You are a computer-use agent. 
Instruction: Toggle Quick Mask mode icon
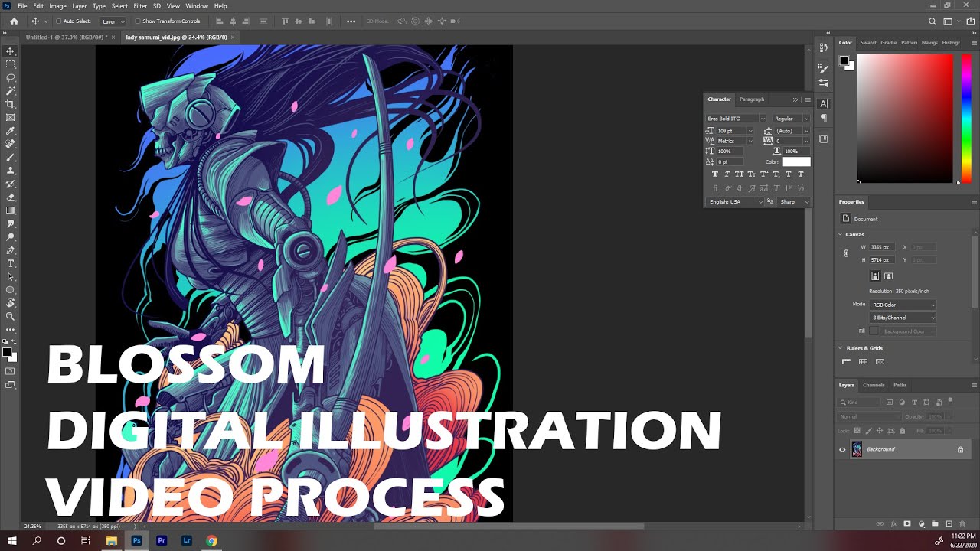point(10,371)
